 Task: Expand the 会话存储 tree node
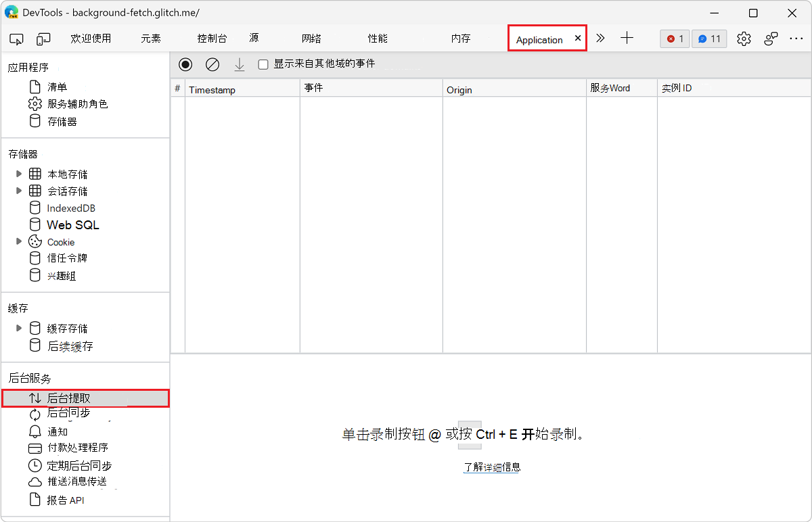click(x=19, y=191)
